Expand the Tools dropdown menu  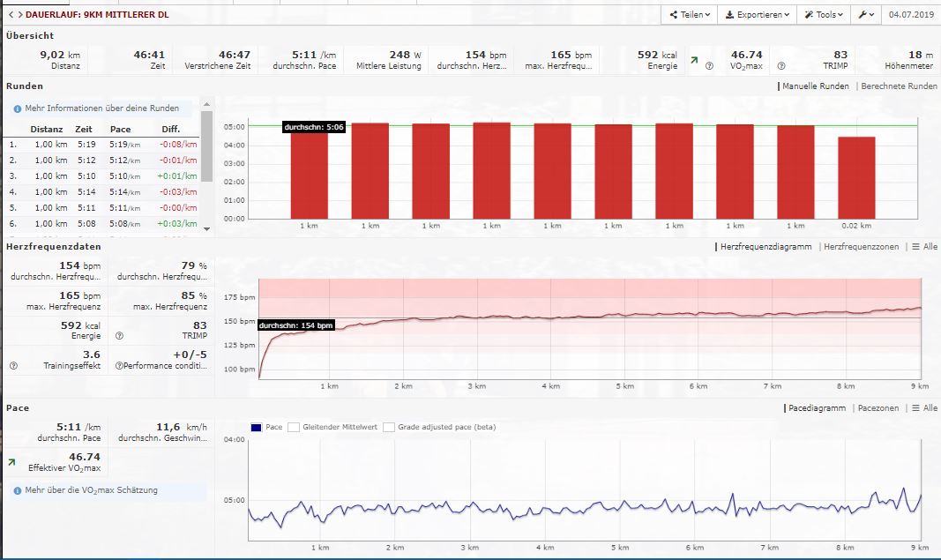tap(823, 15)
